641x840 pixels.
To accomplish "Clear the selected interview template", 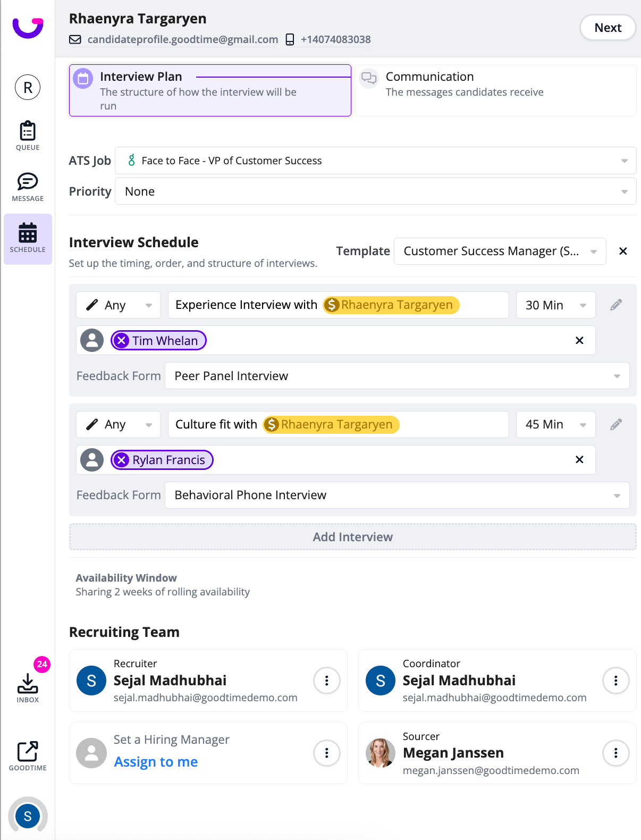I will point(623,251).
